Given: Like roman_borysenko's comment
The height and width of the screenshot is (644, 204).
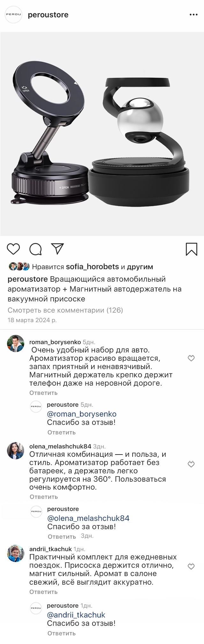Looking at the screenshot, I should coord(191,358).
